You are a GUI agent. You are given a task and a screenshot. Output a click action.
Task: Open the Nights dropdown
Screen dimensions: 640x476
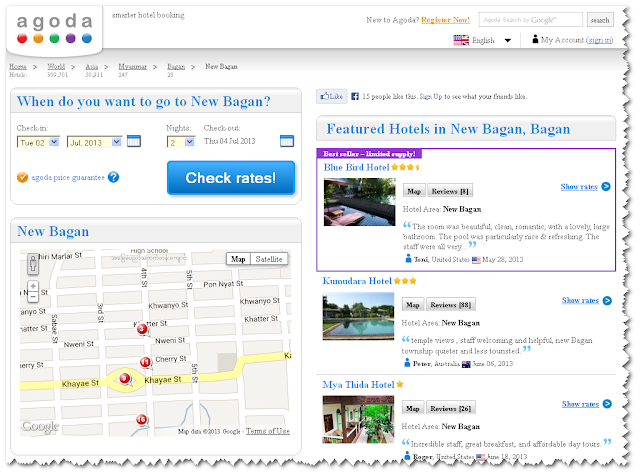[x=181, y=142]
